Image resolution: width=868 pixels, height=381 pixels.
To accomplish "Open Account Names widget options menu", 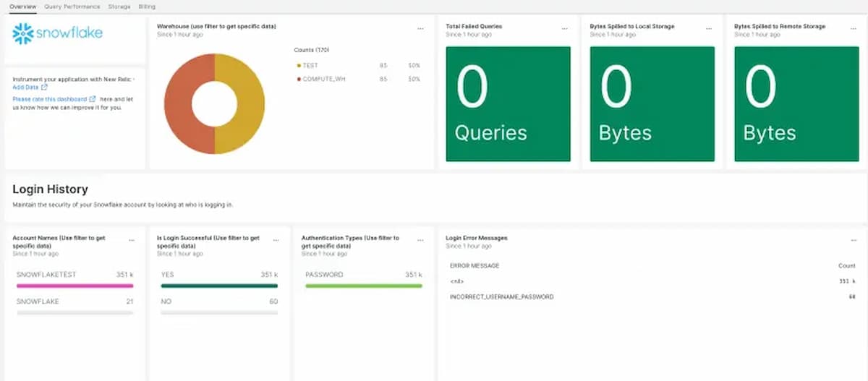I will (131, 240).
